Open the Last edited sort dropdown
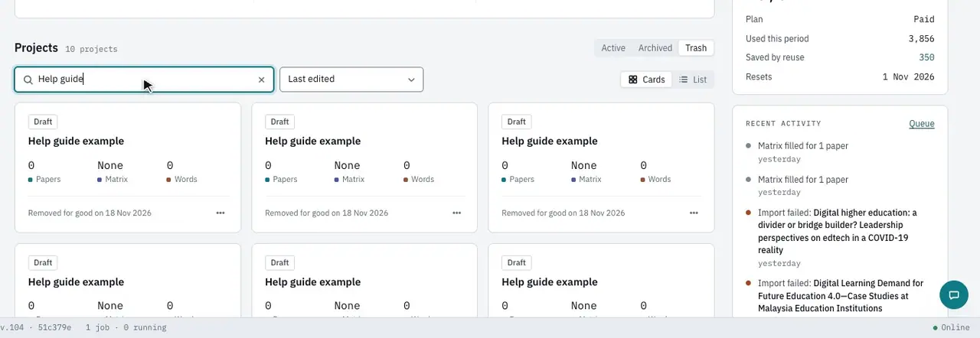Viewport: 980px width, 338px height. coord(351,80)
